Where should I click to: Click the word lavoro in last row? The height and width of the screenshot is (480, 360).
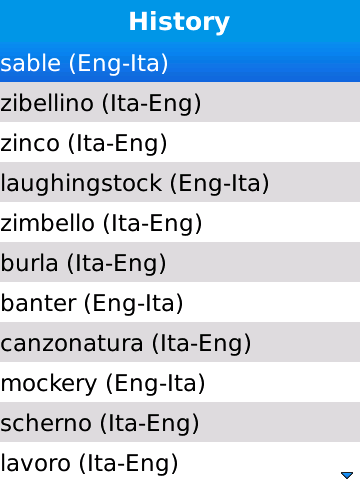[x=35, y=463]
